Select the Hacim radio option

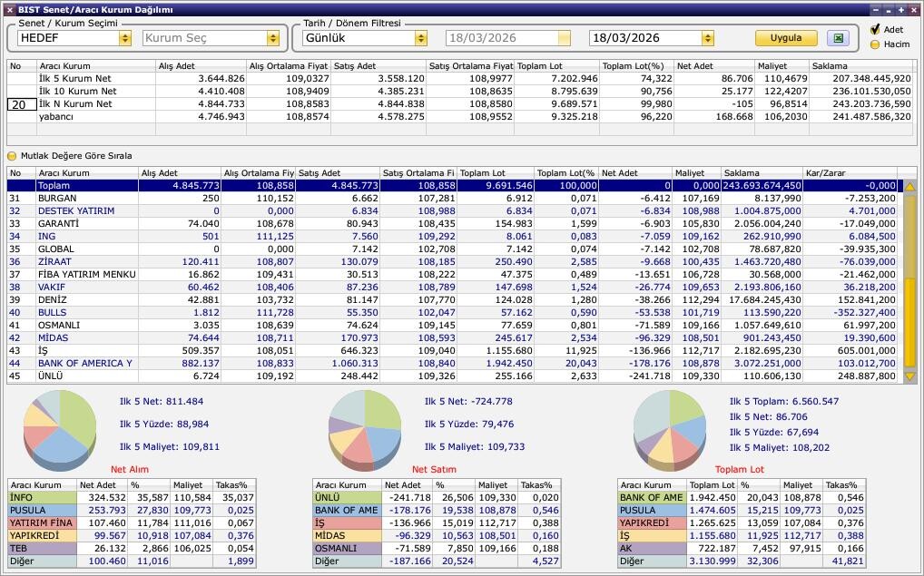click(875, 44)
